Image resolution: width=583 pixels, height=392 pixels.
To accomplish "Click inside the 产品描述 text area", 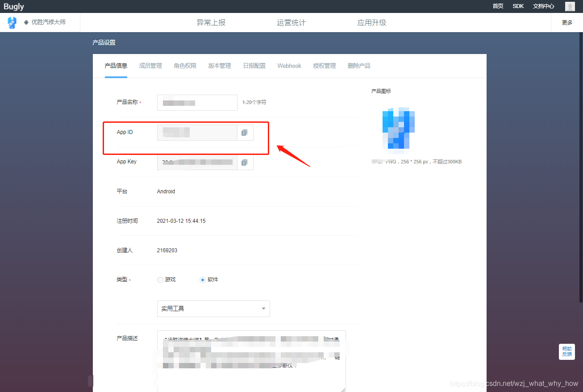I will click(251, 362).
